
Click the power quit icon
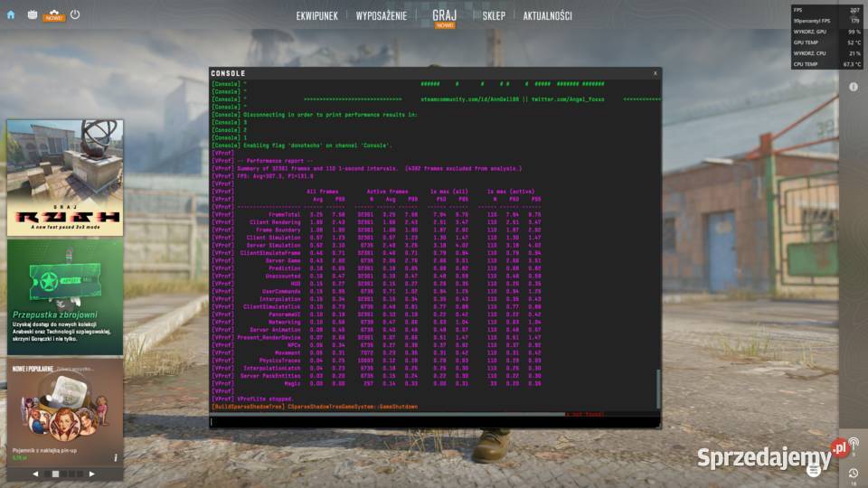(75, 14)
